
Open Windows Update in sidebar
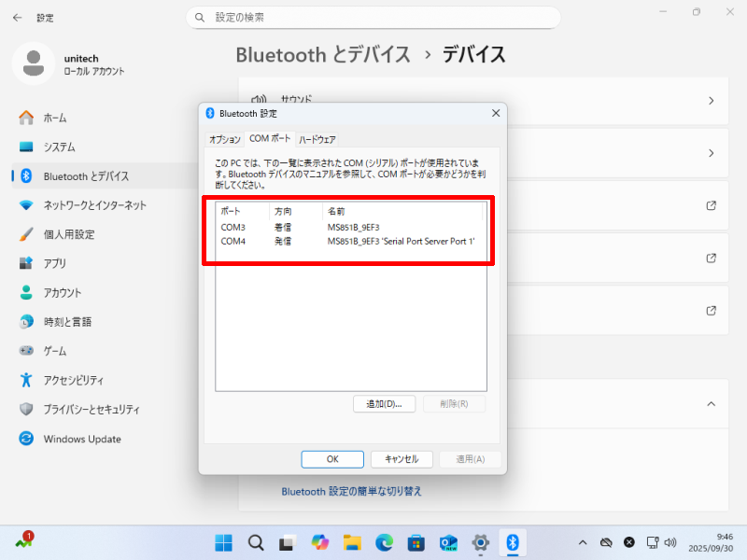tap(81, 439)
